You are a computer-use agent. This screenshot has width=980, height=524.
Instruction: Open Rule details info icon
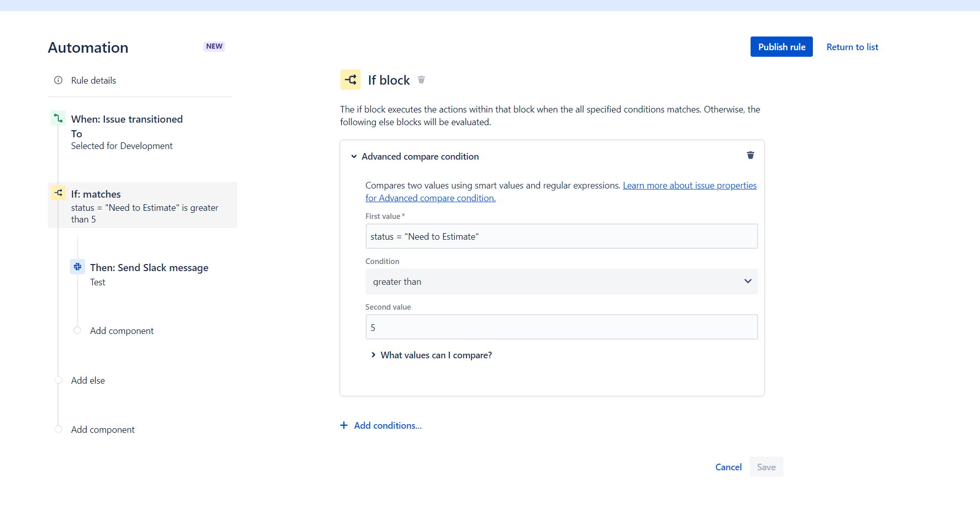(x=58, y=80)
